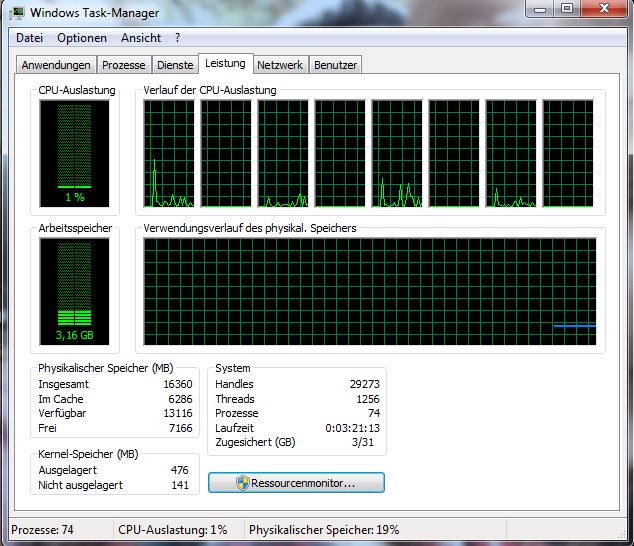Image resolution: width=634 pixels, height=546 pixels.
Task: Open the Ansicht menu
Action: 141,38
